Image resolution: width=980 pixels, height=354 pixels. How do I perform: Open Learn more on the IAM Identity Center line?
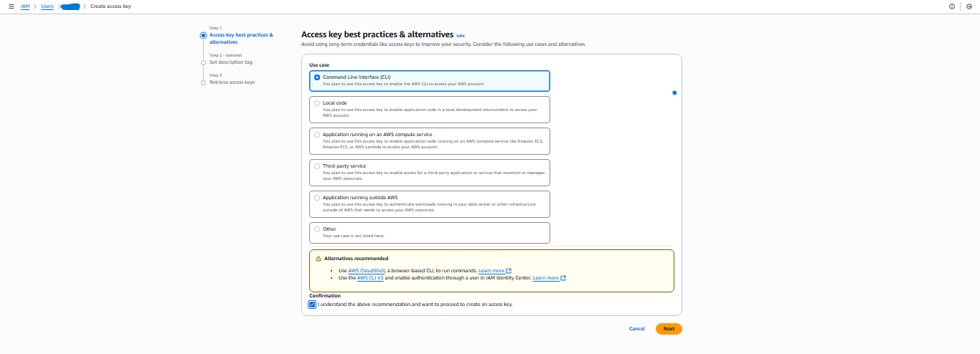coord(549,277)
